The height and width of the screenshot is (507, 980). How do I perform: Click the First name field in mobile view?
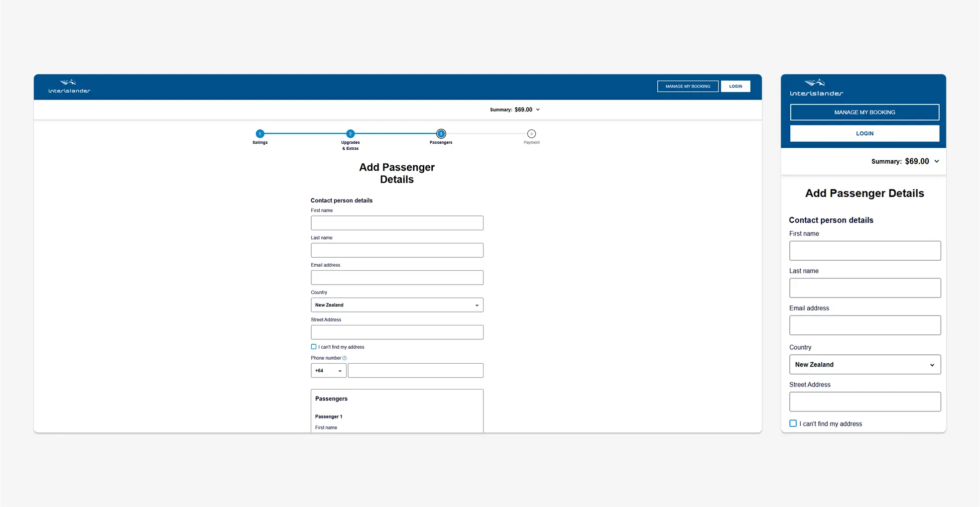click(865, 251)
